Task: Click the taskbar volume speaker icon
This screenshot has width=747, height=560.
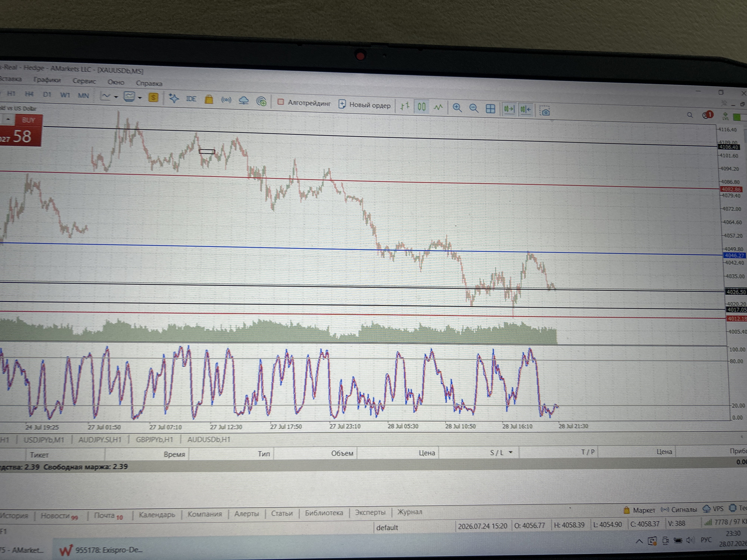Action: click(689, 540)
